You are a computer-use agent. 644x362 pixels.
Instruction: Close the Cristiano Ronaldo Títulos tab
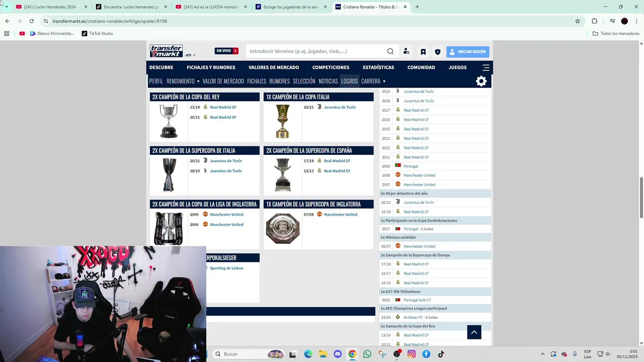coord(405,7)
